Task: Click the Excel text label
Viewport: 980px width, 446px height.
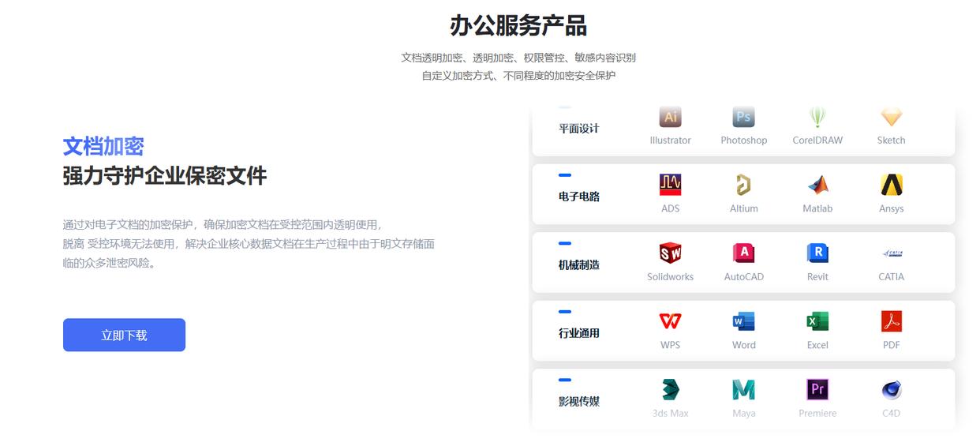Action: click(817, 345)
